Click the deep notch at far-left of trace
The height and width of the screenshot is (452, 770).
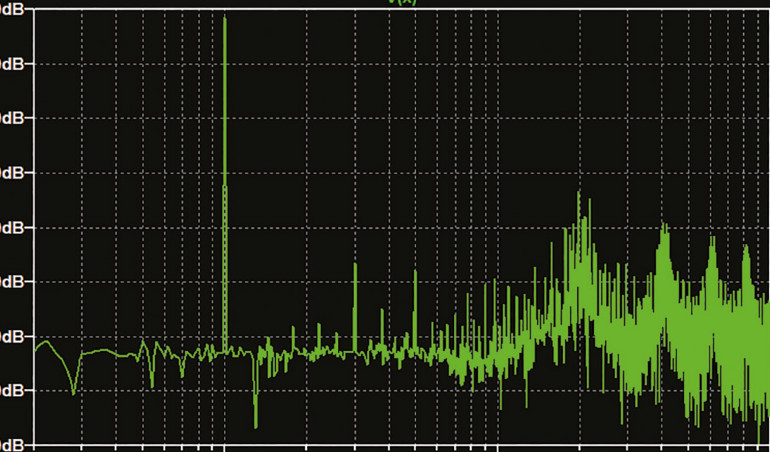click(73, 393)
